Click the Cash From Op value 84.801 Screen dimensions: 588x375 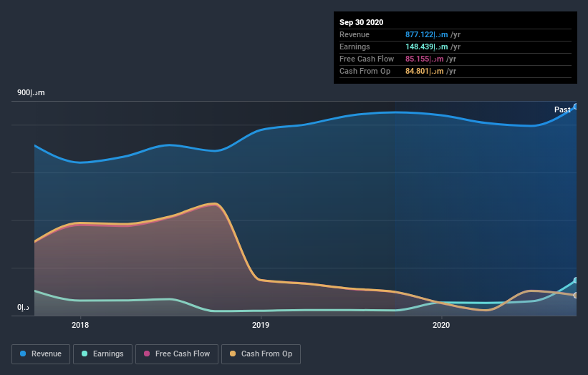point(425,71)
